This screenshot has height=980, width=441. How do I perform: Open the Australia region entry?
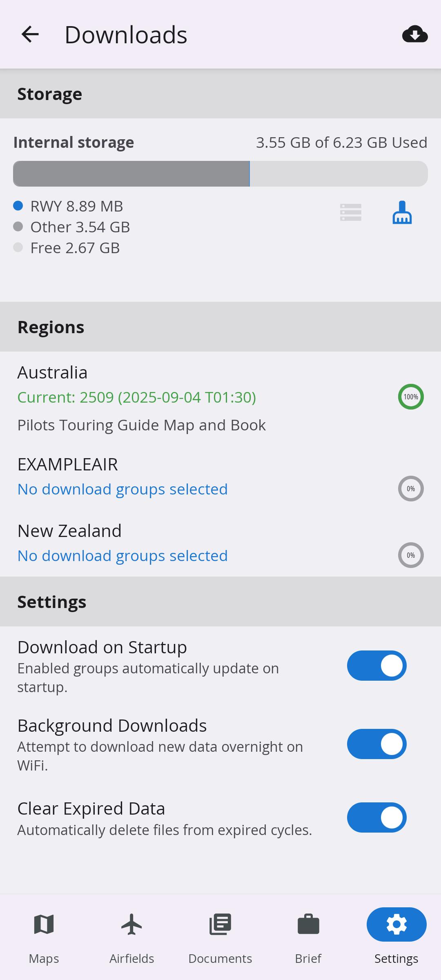(x=52, y=373)
